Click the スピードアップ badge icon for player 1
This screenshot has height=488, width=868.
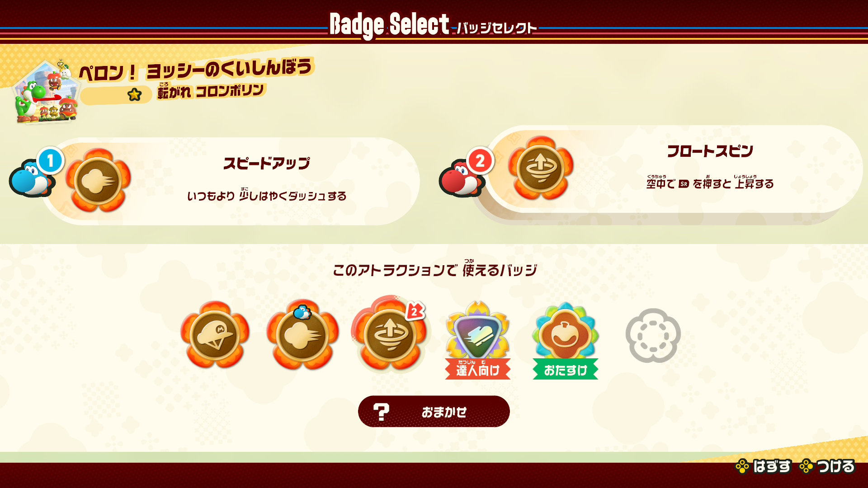[98, 181]
